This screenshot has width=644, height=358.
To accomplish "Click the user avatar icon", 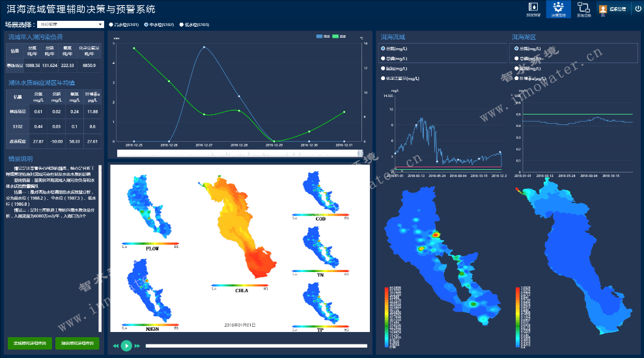I will tap(603, 9).
